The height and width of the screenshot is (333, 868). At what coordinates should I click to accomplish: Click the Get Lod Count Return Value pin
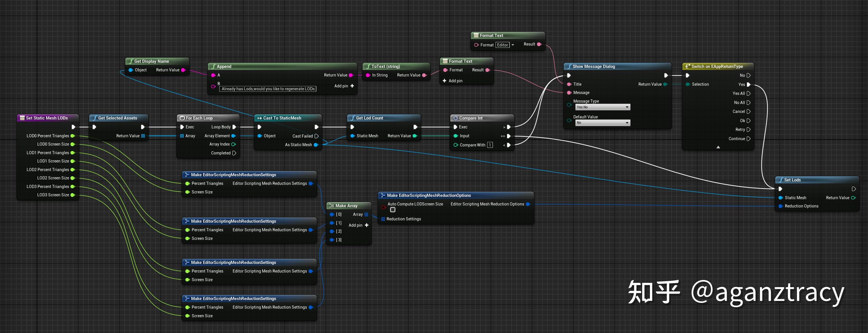(x=415, y=136)
